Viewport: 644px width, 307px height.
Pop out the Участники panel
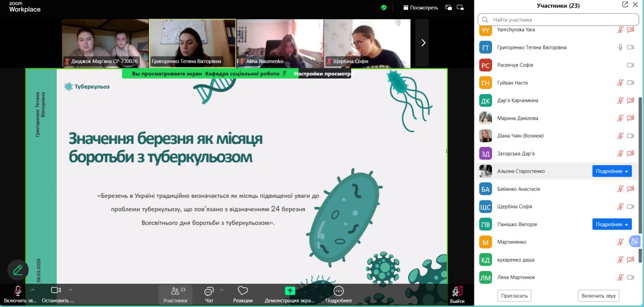[625, 5]
